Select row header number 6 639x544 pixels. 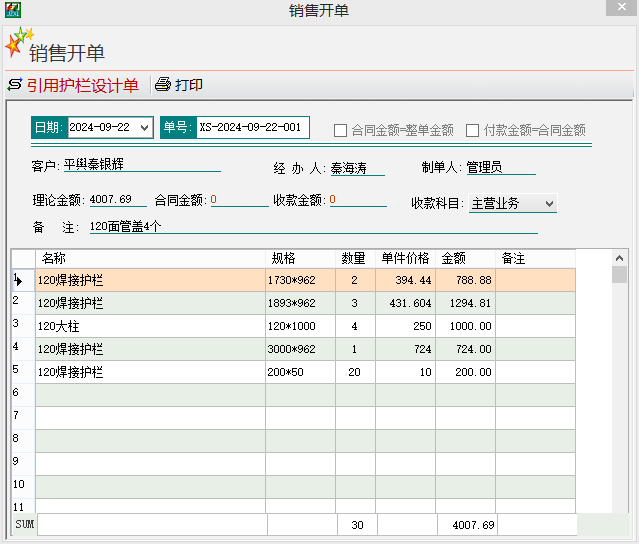click(23, 395)
